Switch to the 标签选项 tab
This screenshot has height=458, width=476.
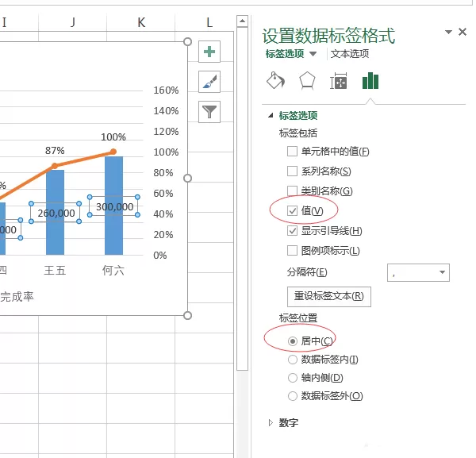(285, 54)
